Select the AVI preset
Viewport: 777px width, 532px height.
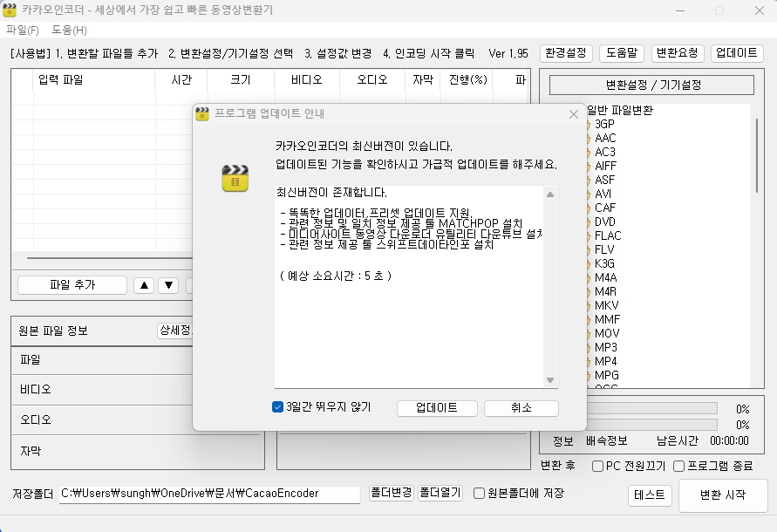[603, 194]
